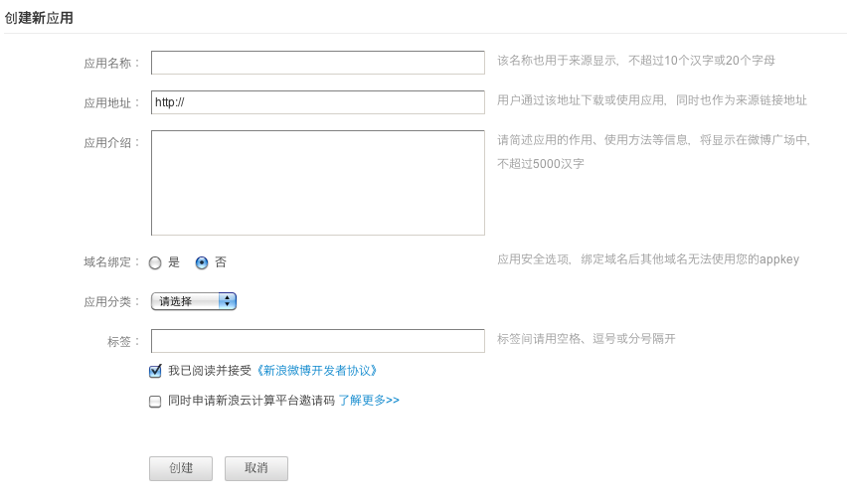Click inside the 应用介绍 description textarea
Image resolution: width=847 pixels, height=504 pixels.
click(317, 183)
